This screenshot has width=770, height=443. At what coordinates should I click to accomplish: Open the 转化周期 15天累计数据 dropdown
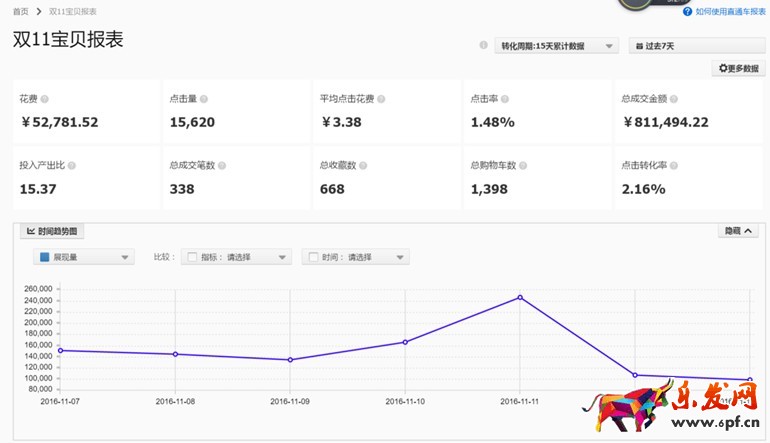click(556, 46)
